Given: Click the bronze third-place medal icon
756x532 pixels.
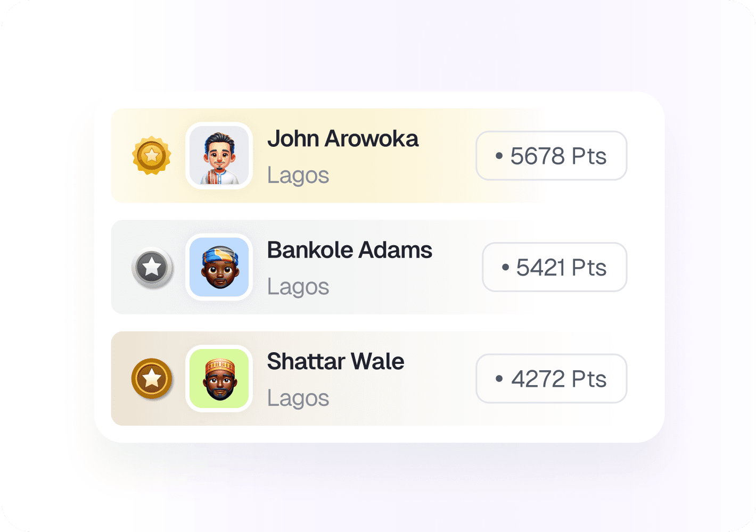Looking at the screenshot, I should (152, 379).
